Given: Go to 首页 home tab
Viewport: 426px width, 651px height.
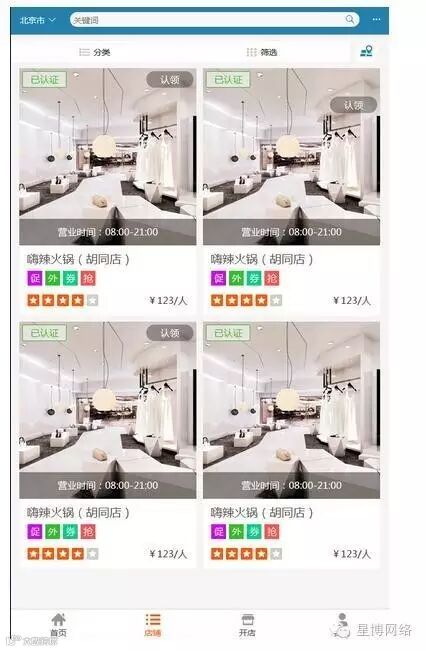Looking at the screenshot, I should click(58, 625).
